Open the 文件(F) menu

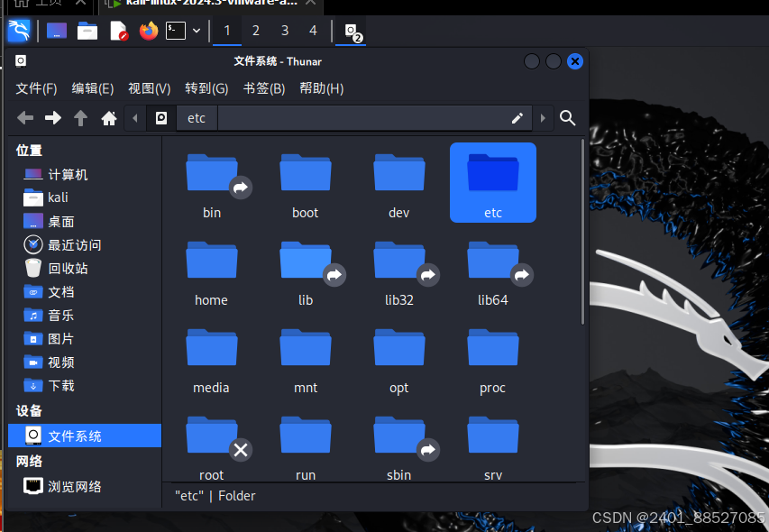[36, 88]
